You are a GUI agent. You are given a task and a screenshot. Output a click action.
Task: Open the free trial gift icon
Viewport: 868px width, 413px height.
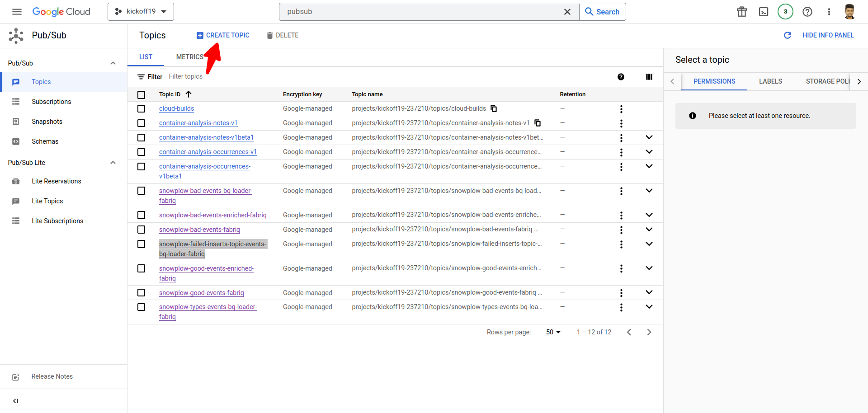coord(742,12)
